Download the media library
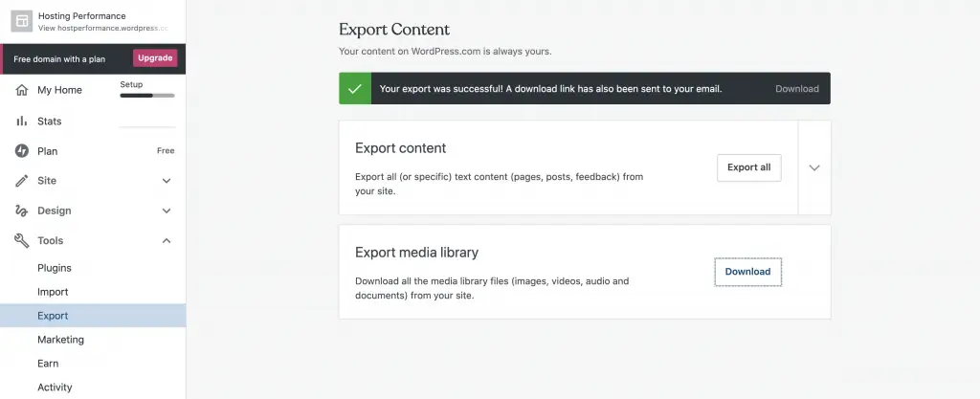980x399 pixels. 747,272
